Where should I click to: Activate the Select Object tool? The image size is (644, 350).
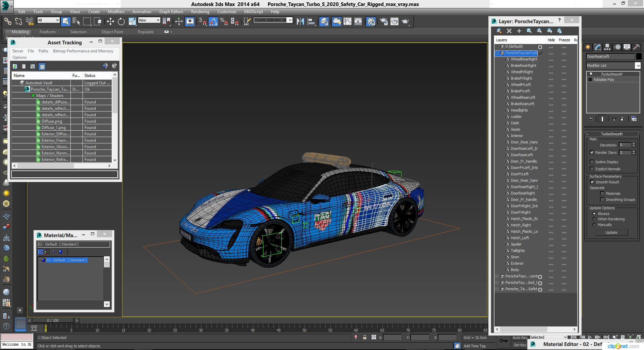(66, 21)
